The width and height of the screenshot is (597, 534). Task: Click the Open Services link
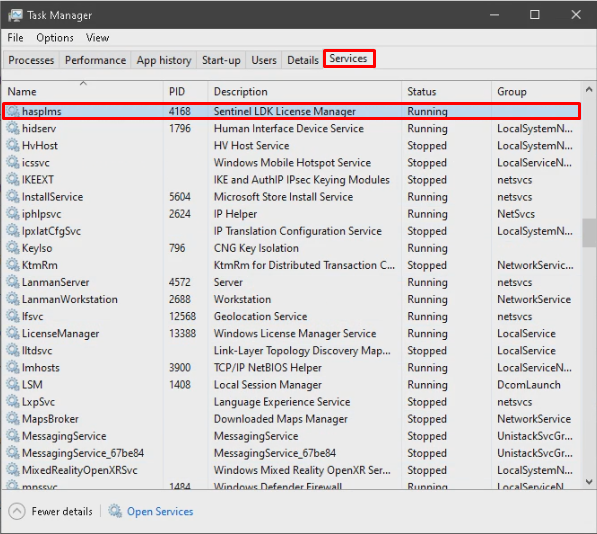[x=160, y=511]
